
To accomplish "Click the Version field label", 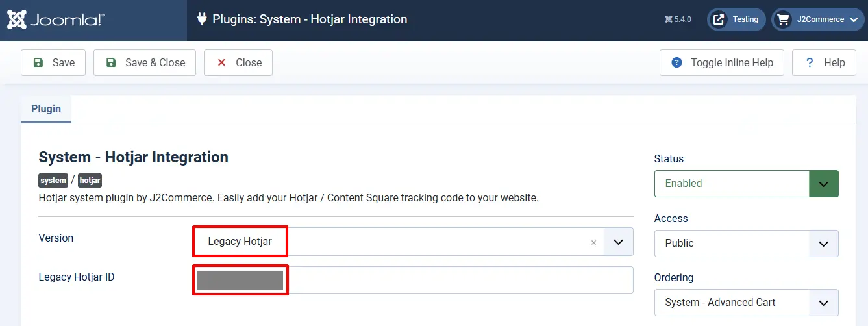I will [x=56, y=238].
